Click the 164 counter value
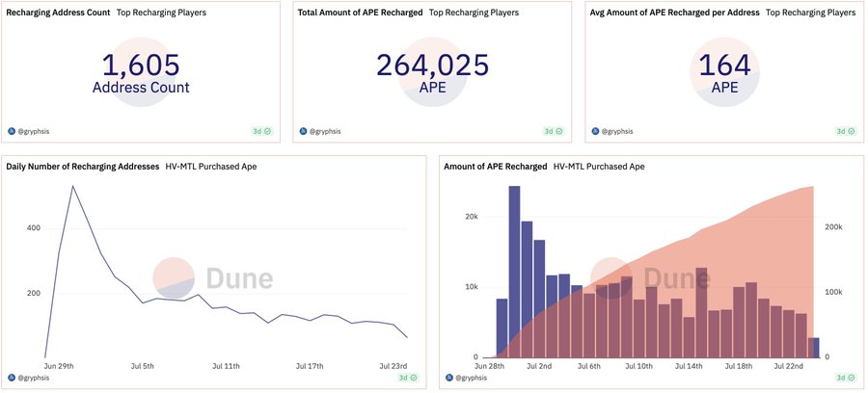The image size is (868, 393). (724, 65)
